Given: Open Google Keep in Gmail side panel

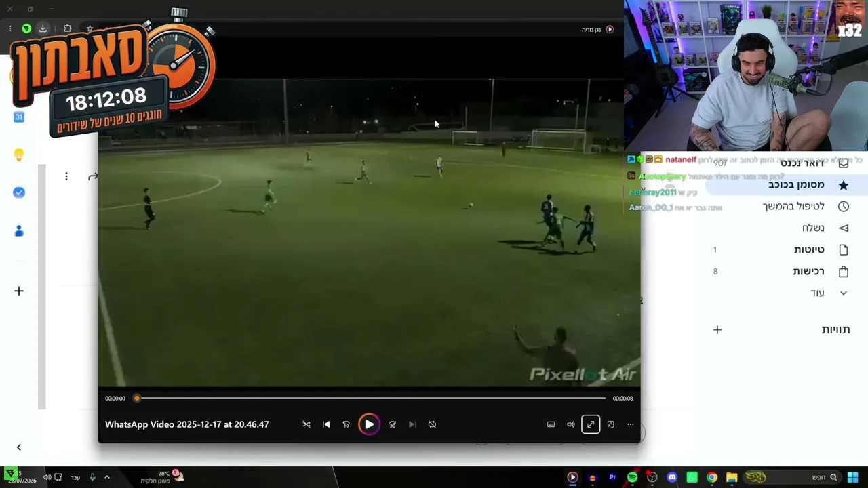Looking at the screenshot, I should click(19, 155).
